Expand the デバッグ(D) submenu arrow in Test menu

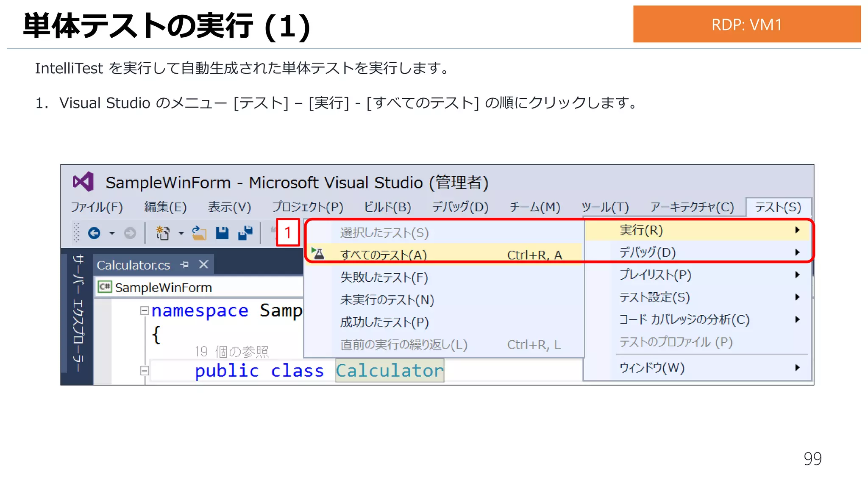797,252
